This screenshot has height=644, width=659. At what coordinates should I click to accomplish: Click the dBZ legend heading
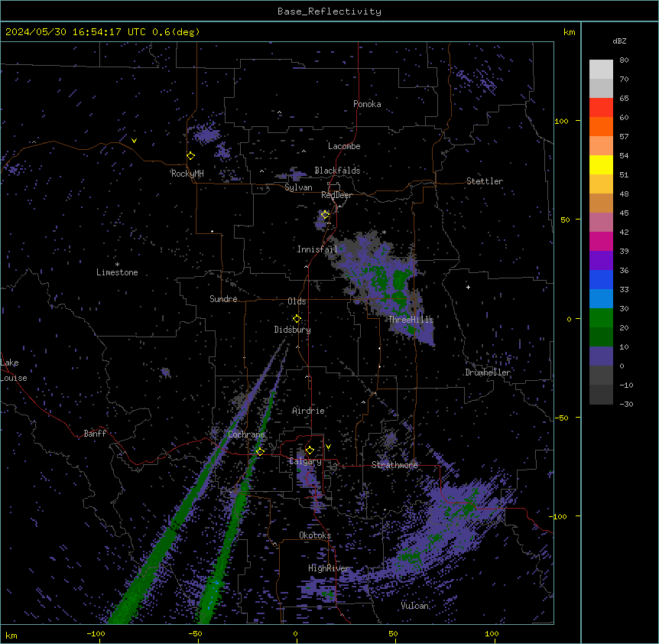click(x=619, y=41)
